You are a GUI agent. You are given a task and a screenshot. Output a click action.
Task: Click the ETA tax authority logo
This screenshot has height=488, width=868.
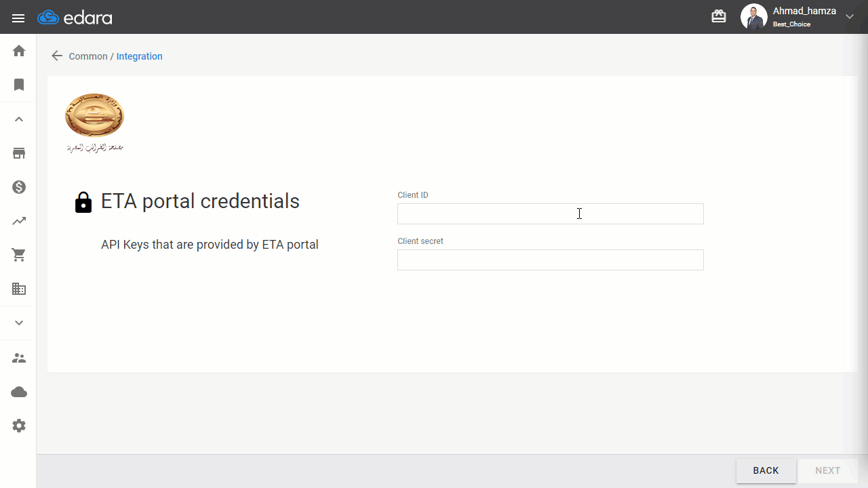(95, 123)
